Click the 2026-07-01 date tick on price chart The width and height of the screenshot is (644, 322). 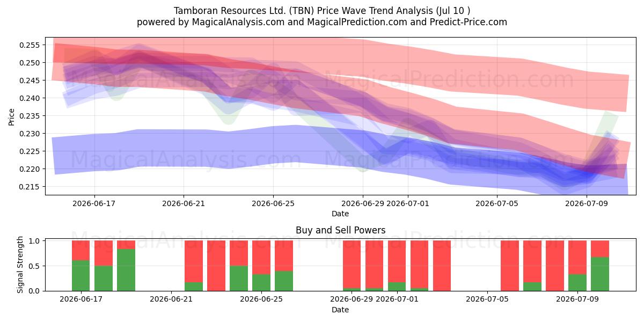coord(408,203)
